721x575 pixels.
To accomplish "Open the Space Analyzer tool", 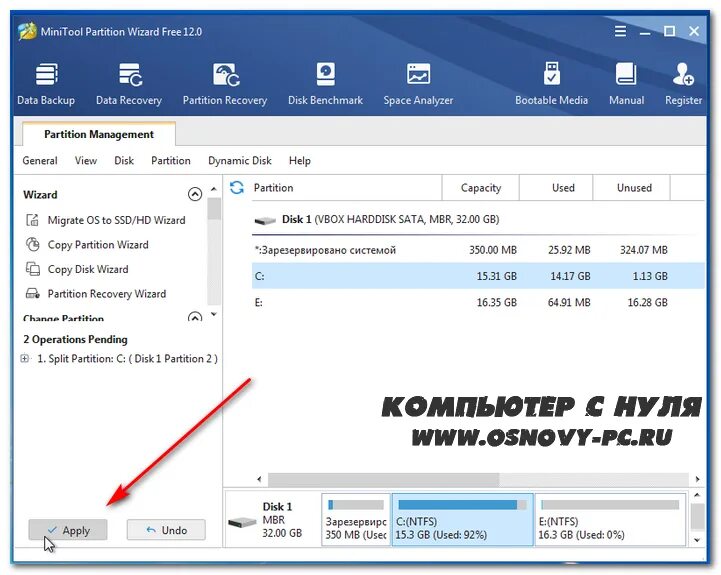I will 418,84.
